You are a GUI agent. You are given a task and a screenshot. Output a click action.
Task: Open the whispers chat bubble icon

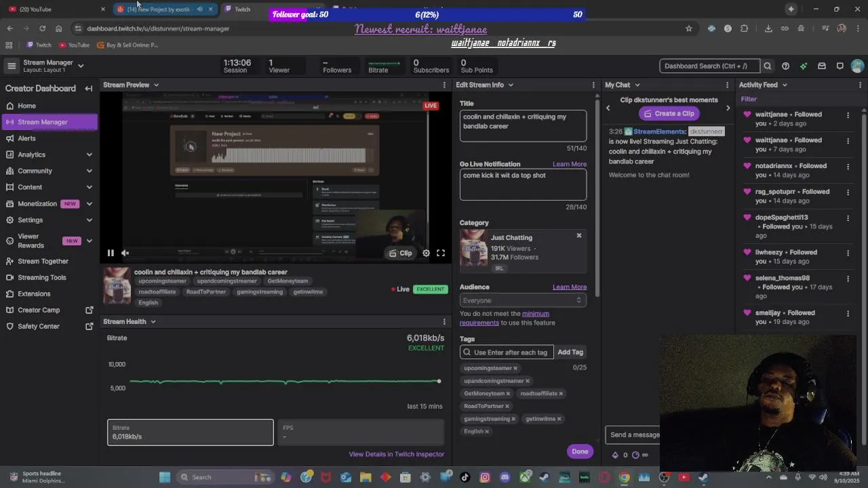tap(840, 66)
